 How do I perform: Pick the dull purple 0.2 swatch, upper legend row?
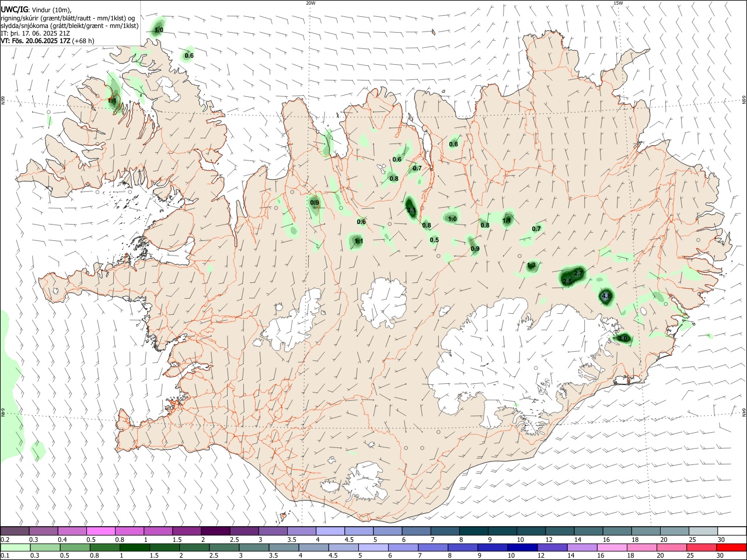(x=15, y=531)
